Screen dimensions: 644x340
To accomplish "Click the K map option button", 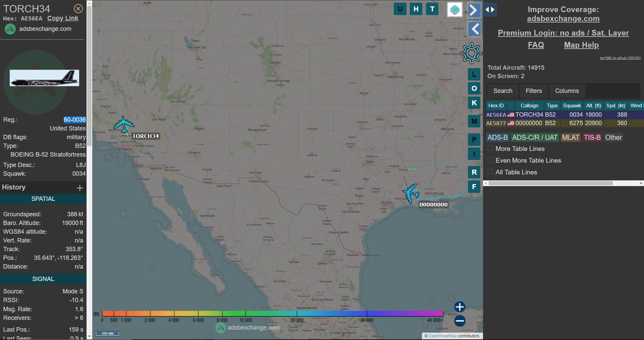I will (x=474, y=103).
